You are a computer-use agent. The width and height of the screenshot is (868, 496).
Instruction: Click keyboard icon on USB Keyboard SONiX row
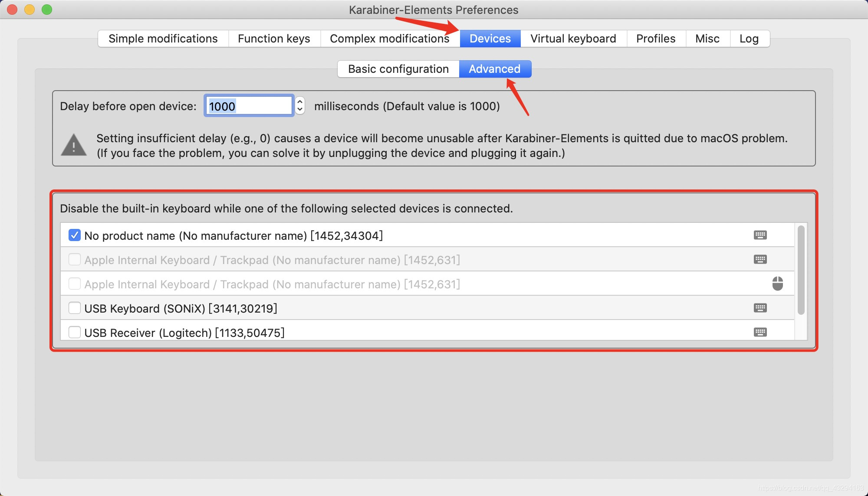(760, 308)
